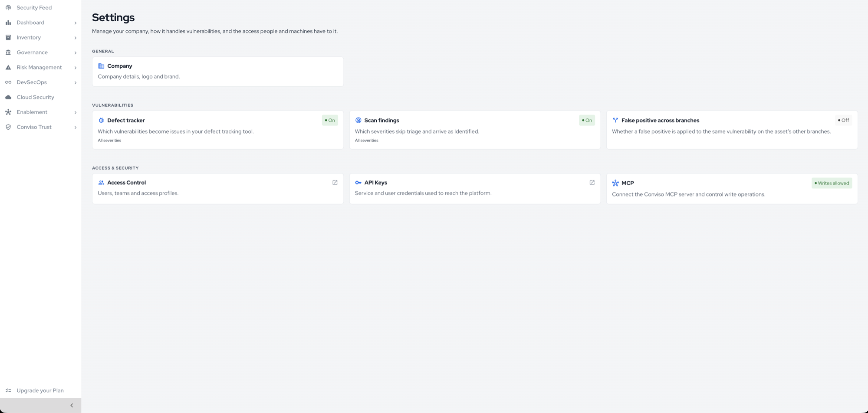
Task: Open the Scan findings card title
Action: 381,120
